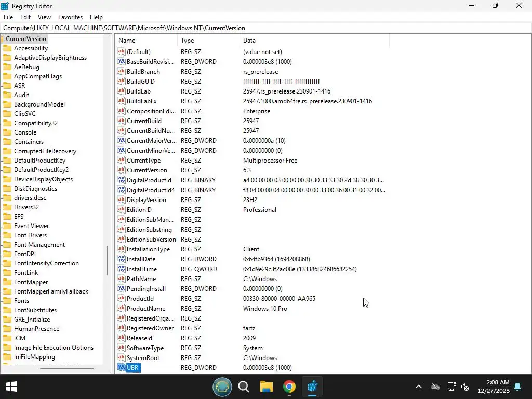Click the string icon of BuildLabEx value
This screenshot has width=532, height=399.
(122, 101)
